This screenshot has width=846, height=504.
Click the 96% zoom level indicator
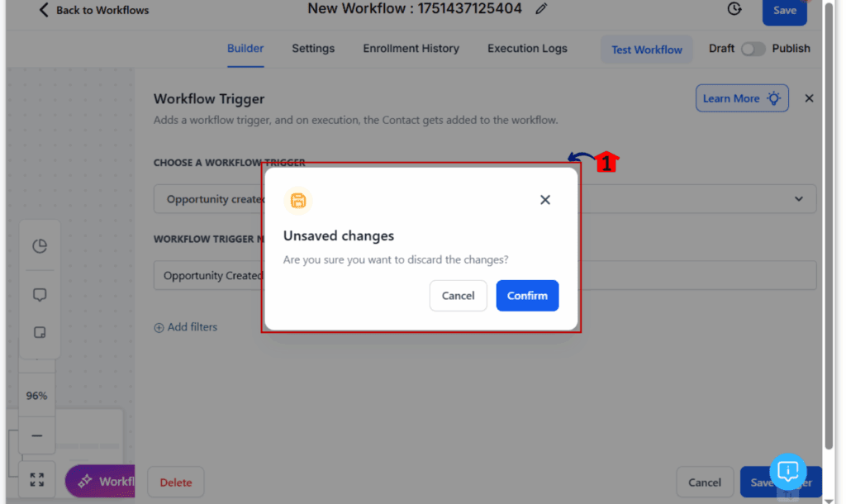coord(36,396)
